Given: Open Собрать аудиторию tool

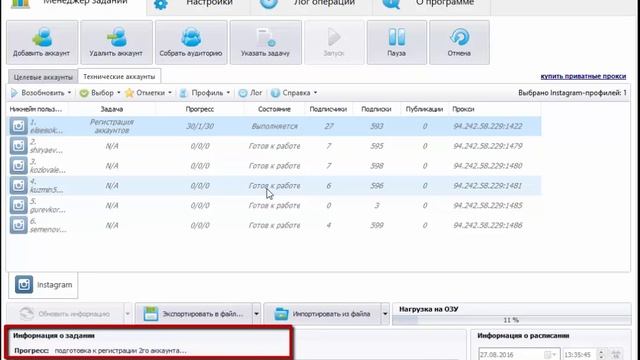Looking at the screenshot, I should click(191, 42).
